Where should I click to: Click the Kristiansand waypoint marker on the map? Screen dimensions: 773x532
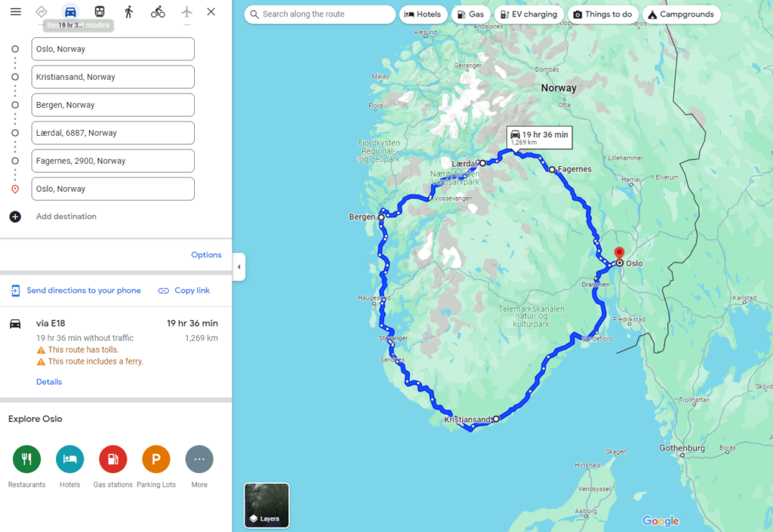pyautogui.click(x=496, y=419)
